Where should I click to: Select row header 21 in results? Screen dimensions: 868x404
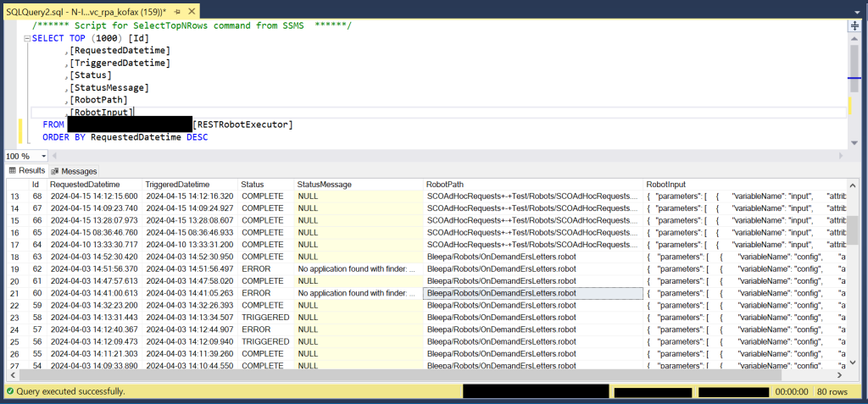(x=15, y=293)
